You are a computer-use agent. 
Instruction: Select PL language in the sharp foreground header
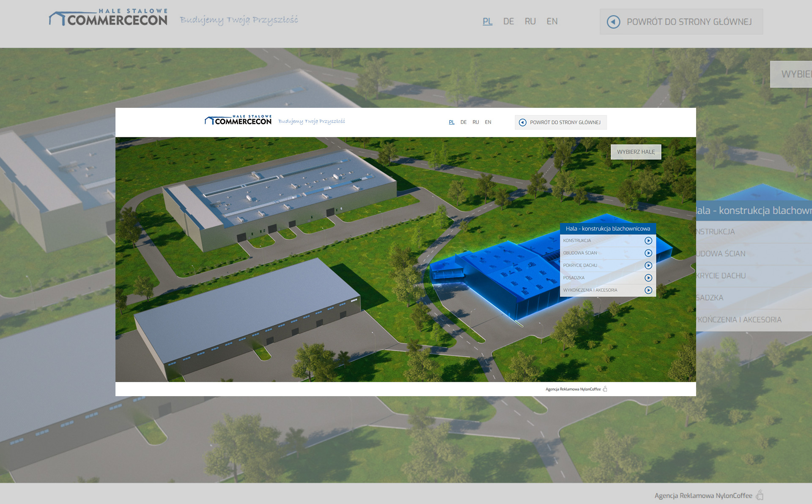point(452,122)
